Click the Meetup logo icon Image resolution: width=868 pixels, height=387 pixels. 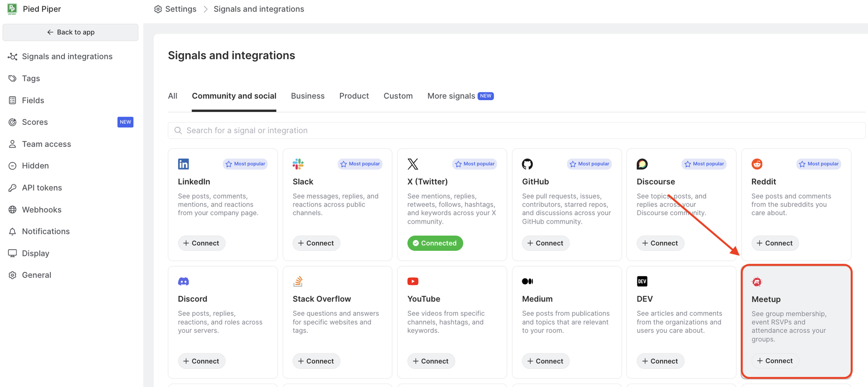coord(757,282)
